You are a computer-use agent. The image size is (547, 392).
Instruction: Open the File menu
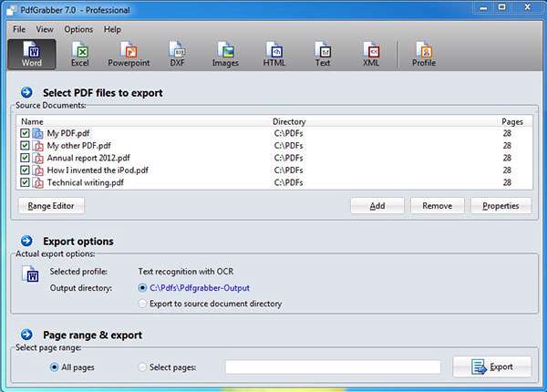19,29
